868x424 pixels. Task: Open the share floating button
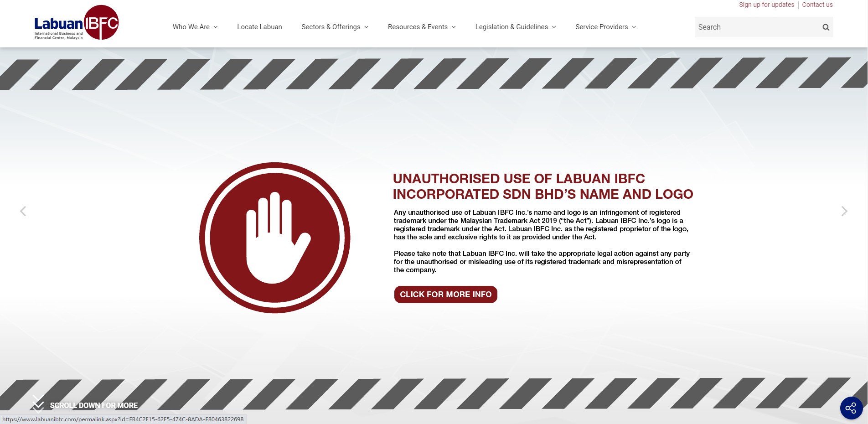[851, 408]
